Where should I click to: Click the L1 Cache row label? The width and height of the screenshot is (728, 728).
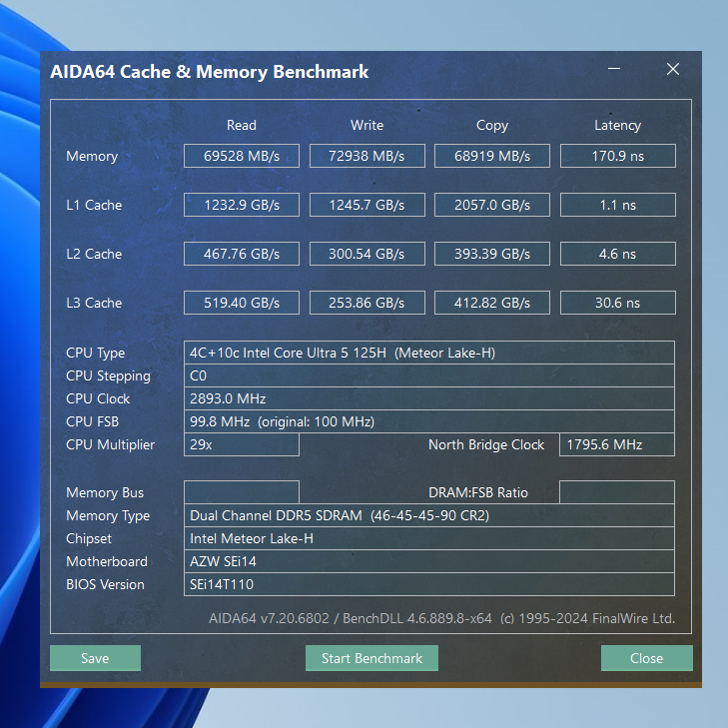point(94,205)
